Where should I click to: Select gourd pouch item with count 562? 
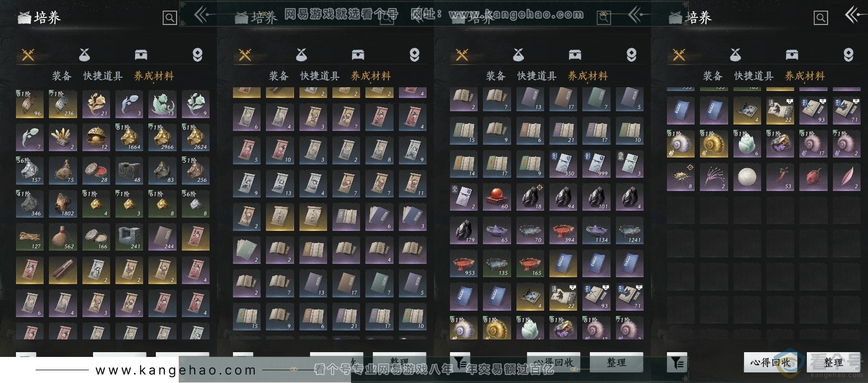tap(63, 237)
